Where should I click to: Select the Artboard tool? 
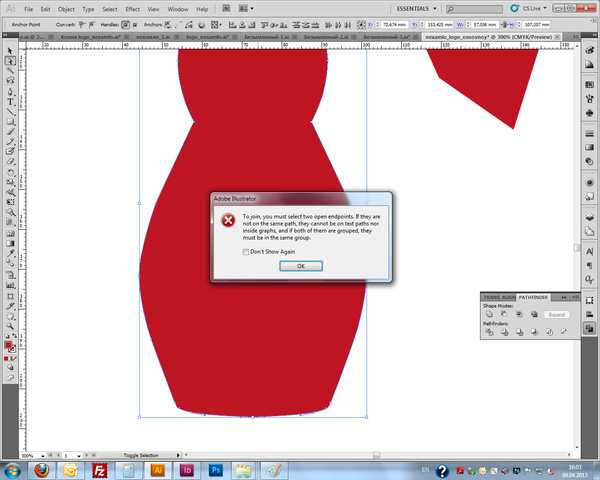(10, 296)
